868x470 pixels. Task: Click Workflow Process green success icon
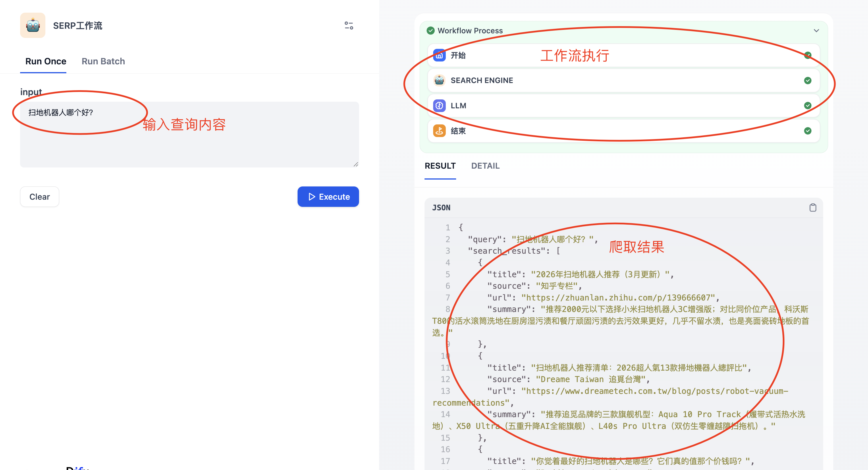pyautogui.click(x=430, y=31)
